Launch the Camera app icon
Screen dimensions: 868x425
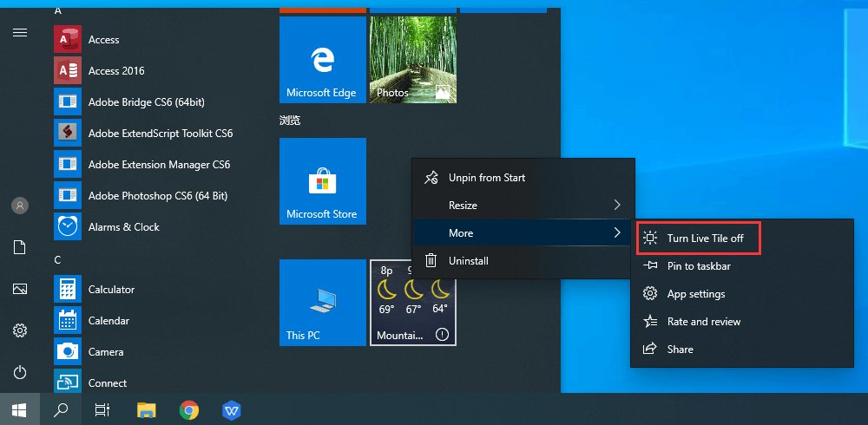pos(68,351)
